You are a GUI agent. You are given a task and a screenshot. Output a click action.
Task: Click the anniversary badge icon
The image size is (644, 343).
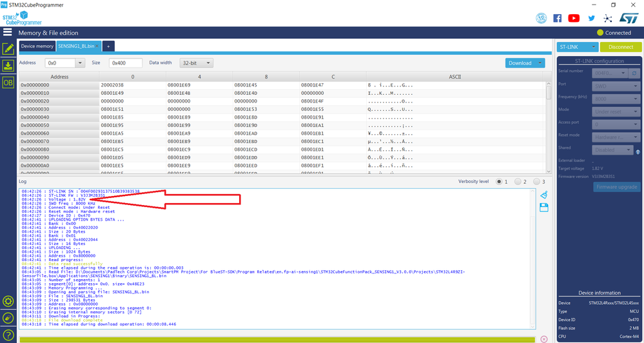click(542, 18)
